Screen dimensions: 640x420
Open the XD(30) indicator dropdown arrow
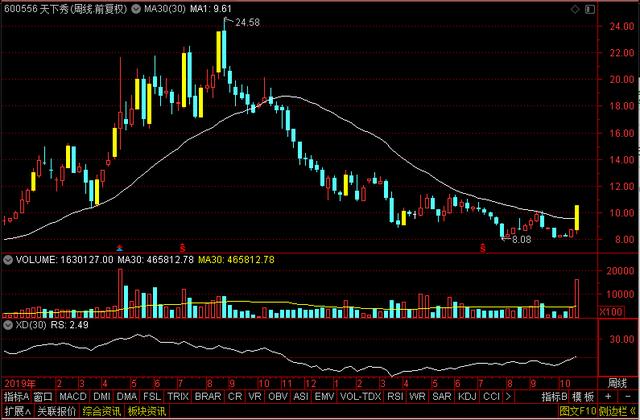pyautogui.click(x=8, y=325)
